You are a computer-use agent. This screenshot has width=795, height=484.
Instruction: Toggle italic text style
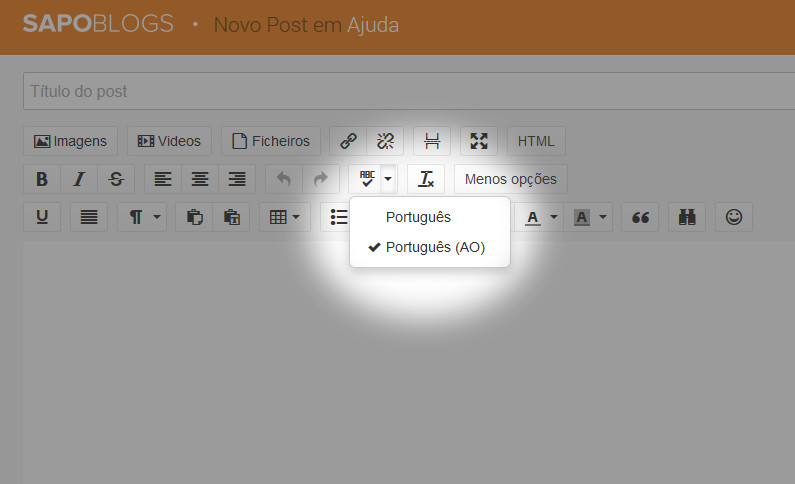(79, 179)
